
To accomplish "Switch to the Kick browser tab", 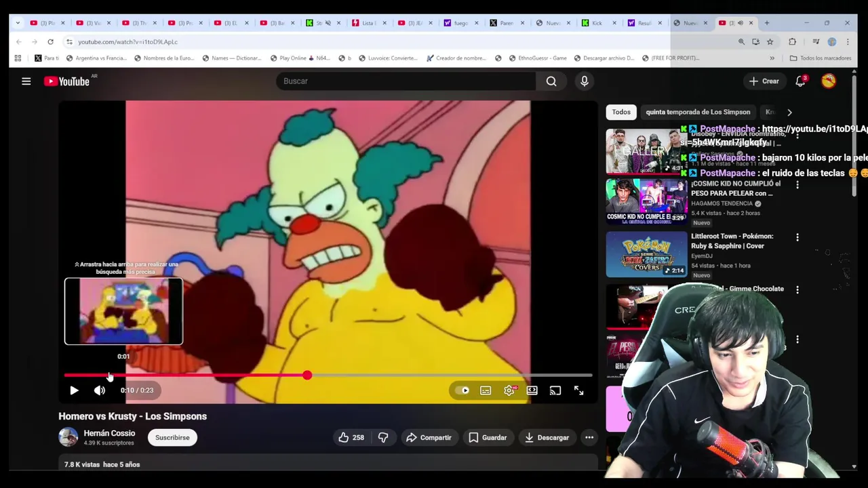I will 599,23.
